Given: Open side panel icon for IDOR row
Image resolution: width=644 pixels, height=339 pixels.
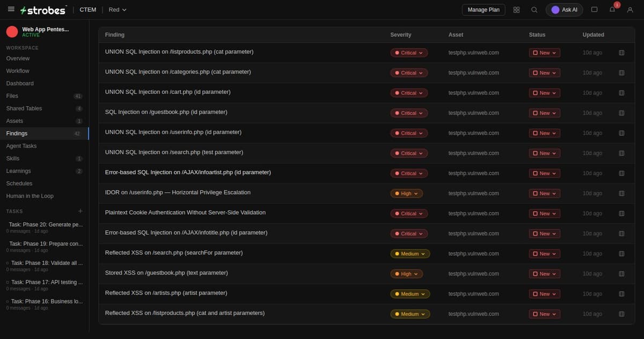Looking at the screenshot, I should 621,194.
